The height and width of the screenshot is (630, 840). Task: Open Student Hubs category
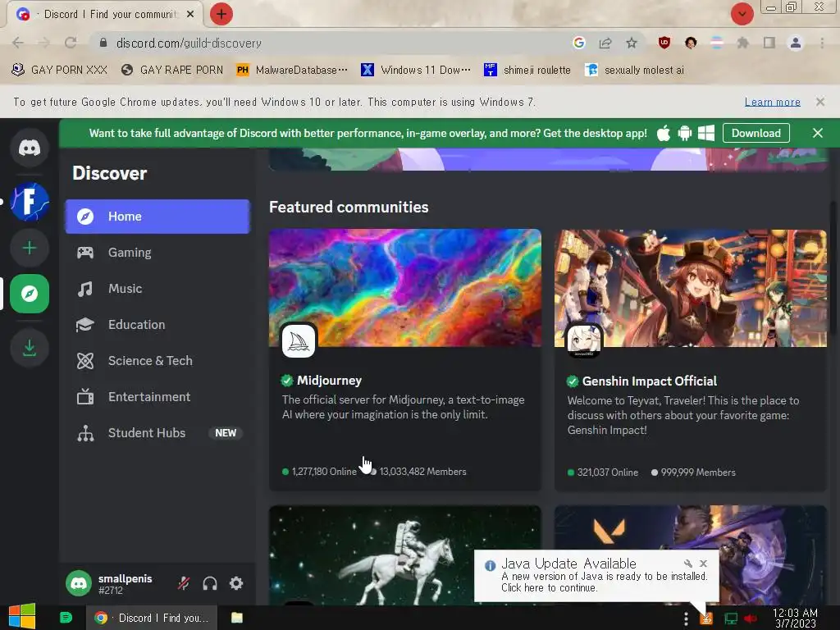[157, 433]
